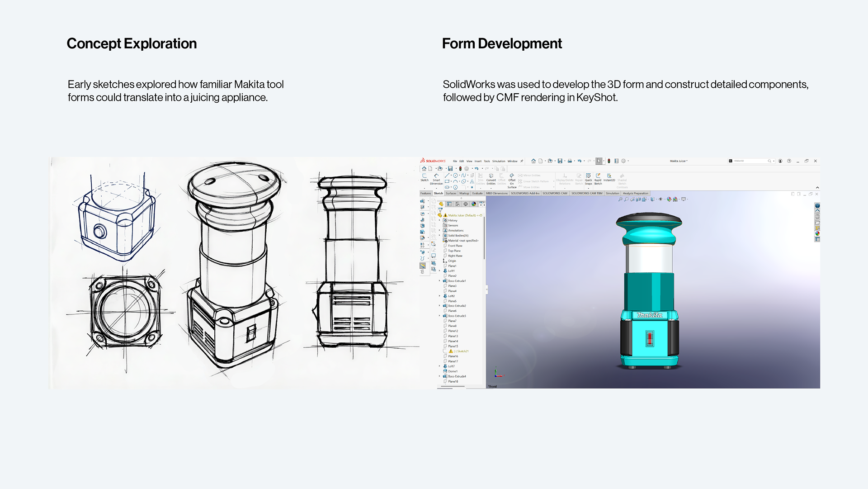Toggle the pin icon next to the Window menu

click(522, 161)
